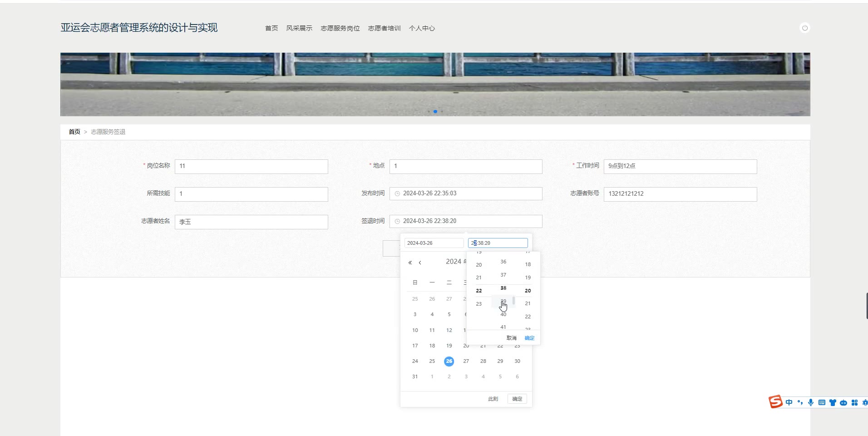This screenshot has width=868, height=436.
Task: Go to previous year with double-arrow icon
Action: point(410,263)
